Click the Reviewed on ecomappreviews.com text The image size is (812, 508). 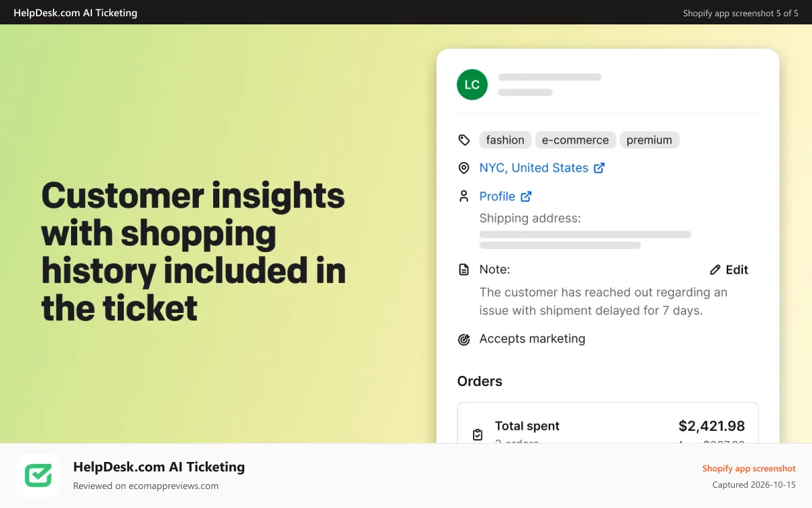pyautogui.click(x=146, y=486)
